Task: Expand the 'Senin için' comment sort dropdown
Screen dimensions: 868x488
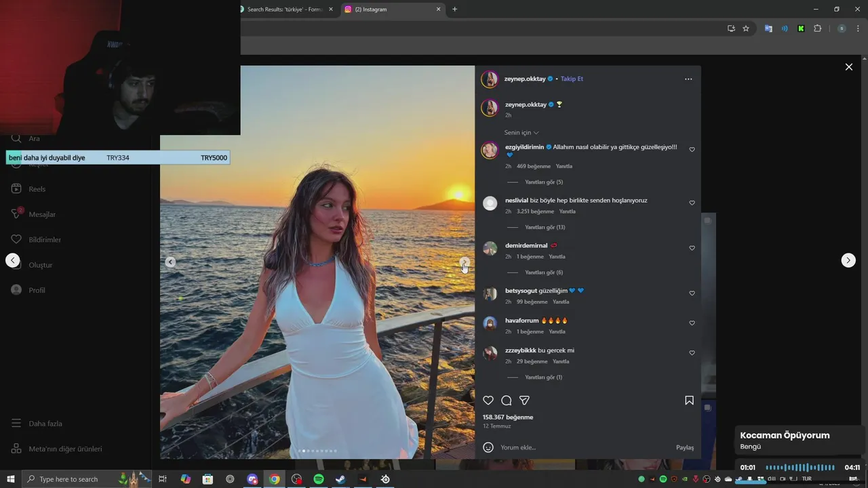Action: click(521, 133)
